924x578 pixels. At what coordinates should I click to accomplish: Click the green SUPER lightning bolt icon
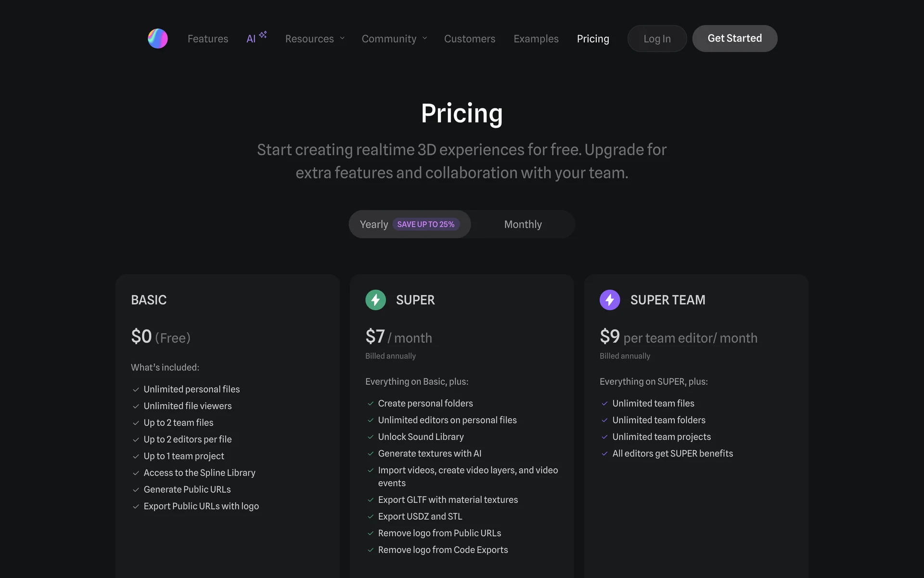pos(375,300)
